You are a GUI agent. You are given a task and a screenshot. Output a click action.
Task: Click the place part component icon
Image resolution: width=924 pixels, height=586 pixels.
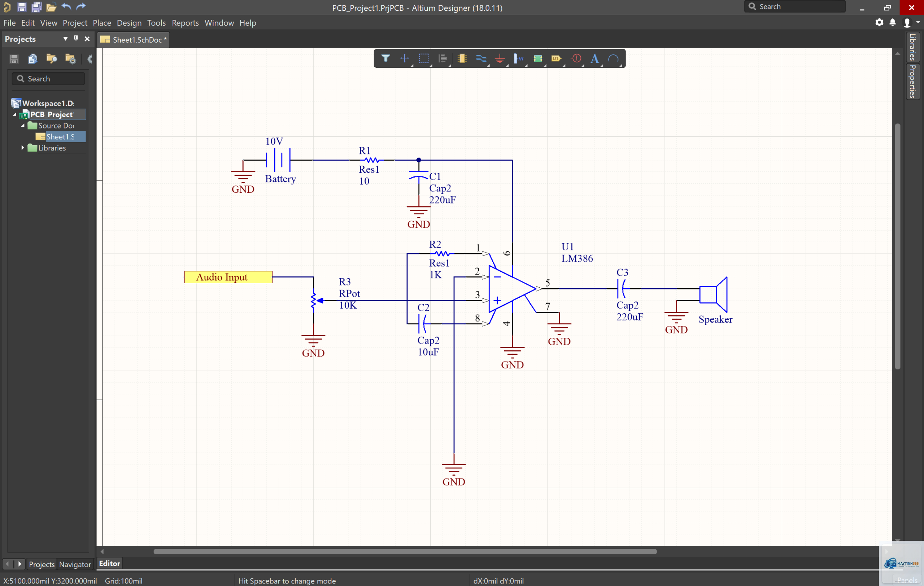point(462,59)
